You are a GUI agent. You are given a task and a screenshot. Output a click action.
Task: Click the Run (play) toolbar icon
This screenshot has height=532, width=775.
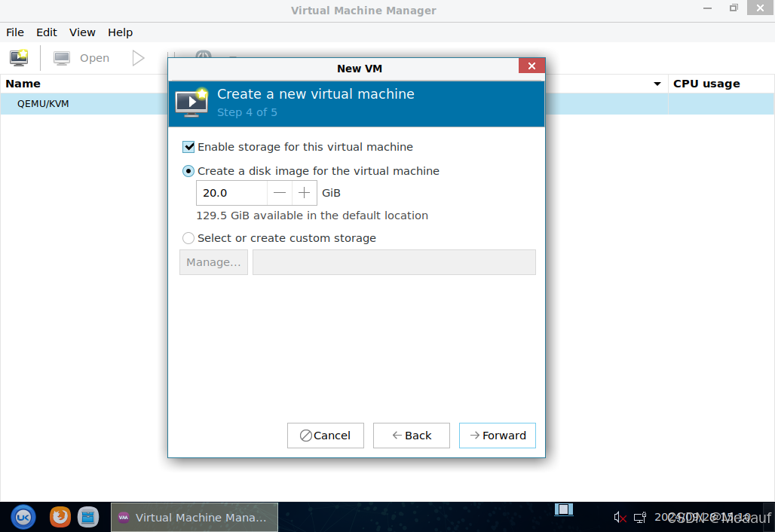[139, 58]
